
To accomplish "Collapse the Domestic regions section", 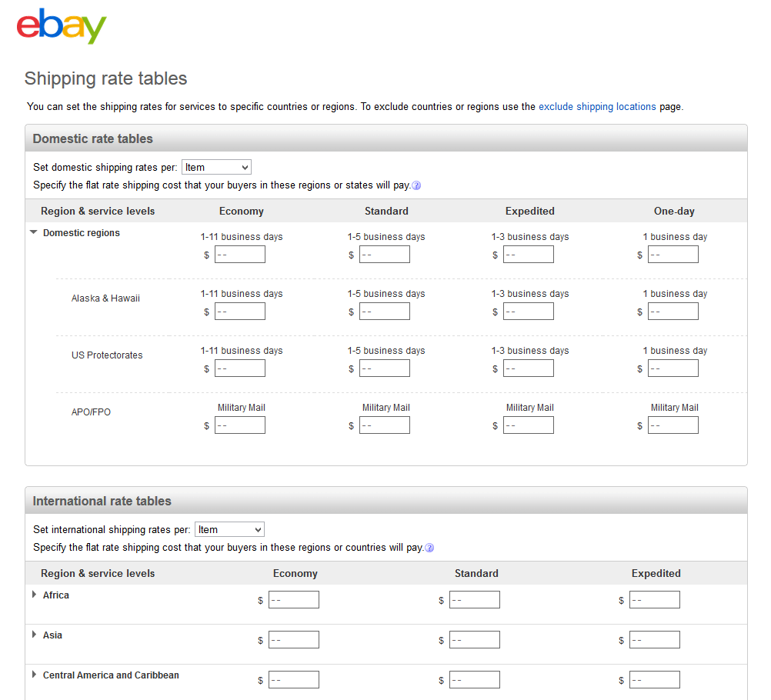I will pyautogui.click(x=34, y=233).
